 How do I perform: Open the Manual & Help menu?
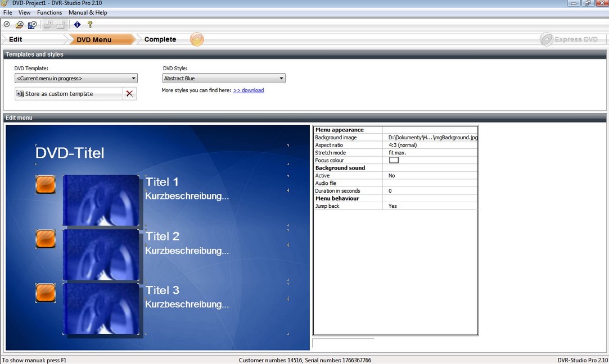[88, 12]
